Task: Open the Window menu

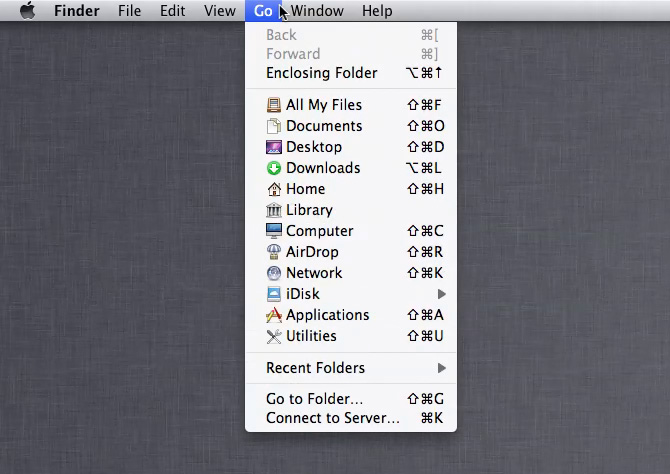Action: click(317, 11)
